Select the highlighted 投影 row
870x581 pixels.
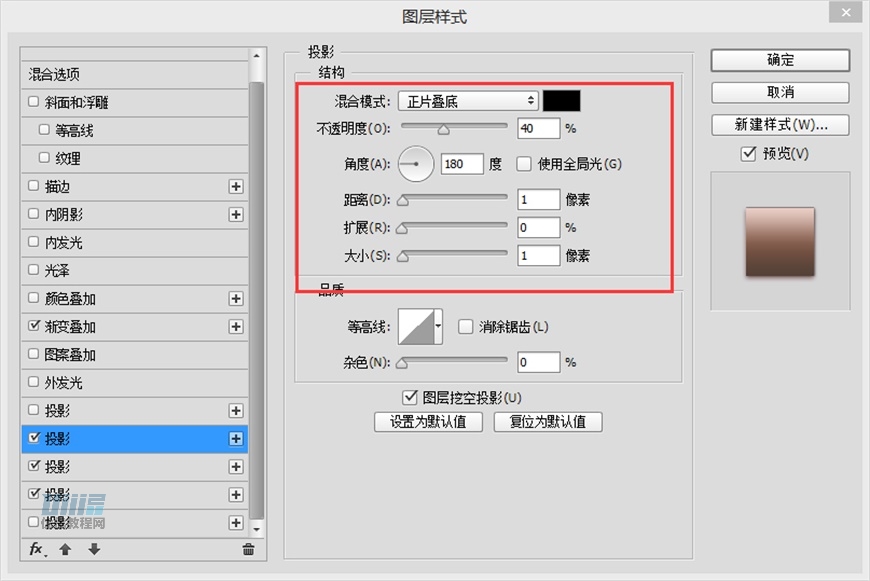tap(134, 438)
